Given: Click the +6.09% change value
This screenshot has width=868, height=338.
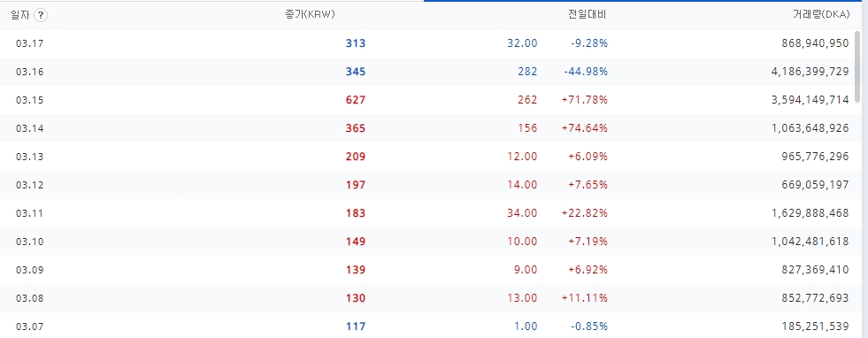Looking at the screenshot, I should click(588, 157).
